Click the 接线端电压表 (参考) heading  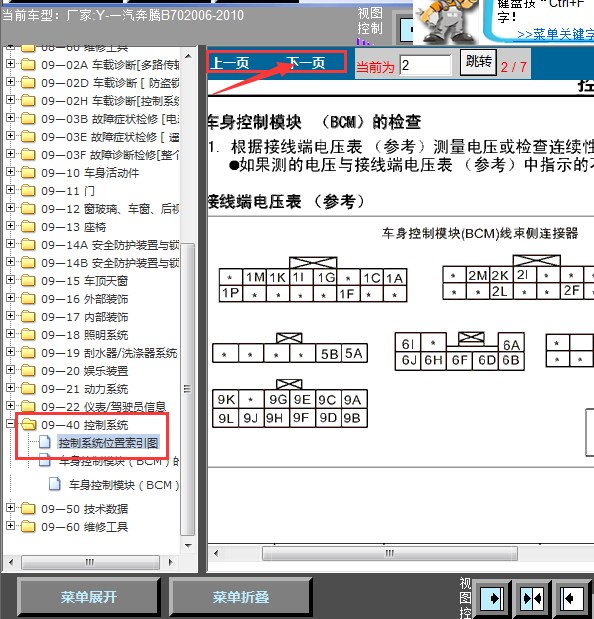[286, 202]
